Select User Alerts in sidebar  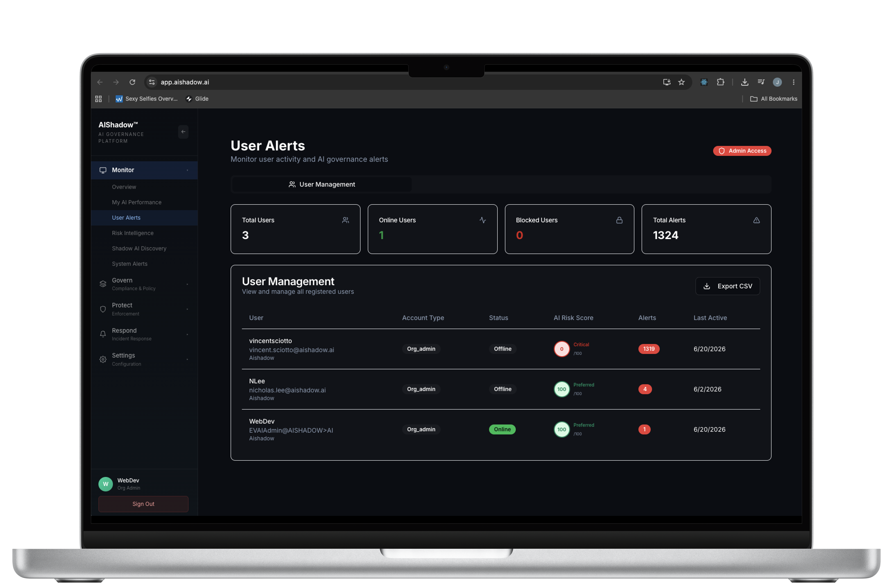(144, 218)
